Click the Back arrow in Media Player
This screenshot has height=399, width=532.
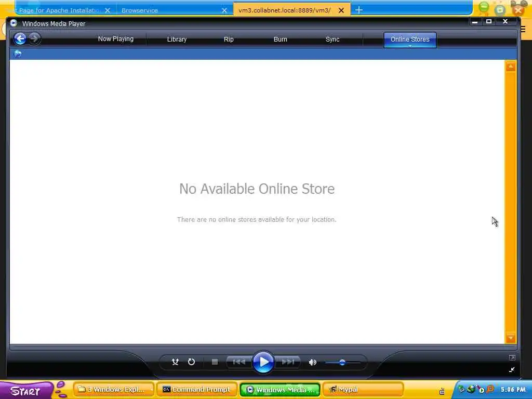(x=20, y=39)
